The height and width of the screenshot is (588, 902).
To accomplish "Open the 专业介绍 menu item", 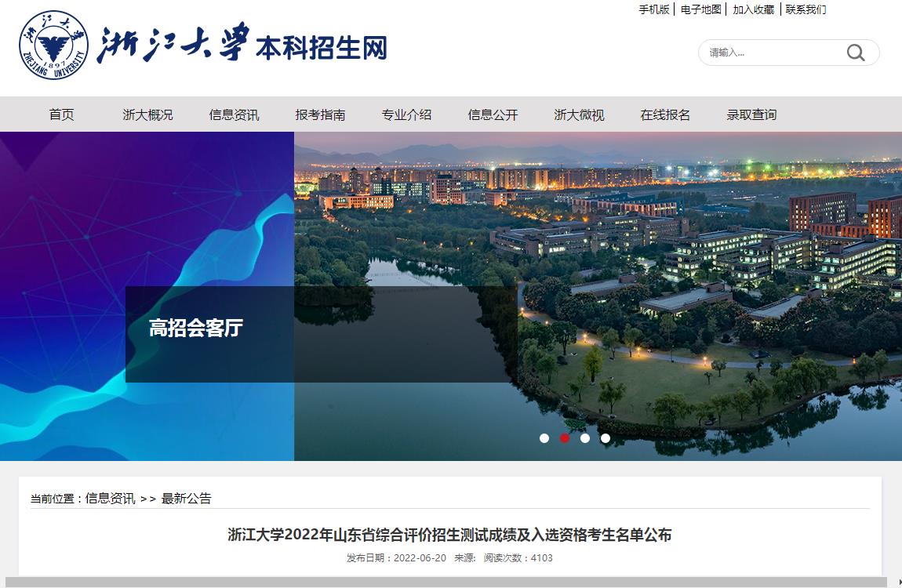I will click(407, 114).
